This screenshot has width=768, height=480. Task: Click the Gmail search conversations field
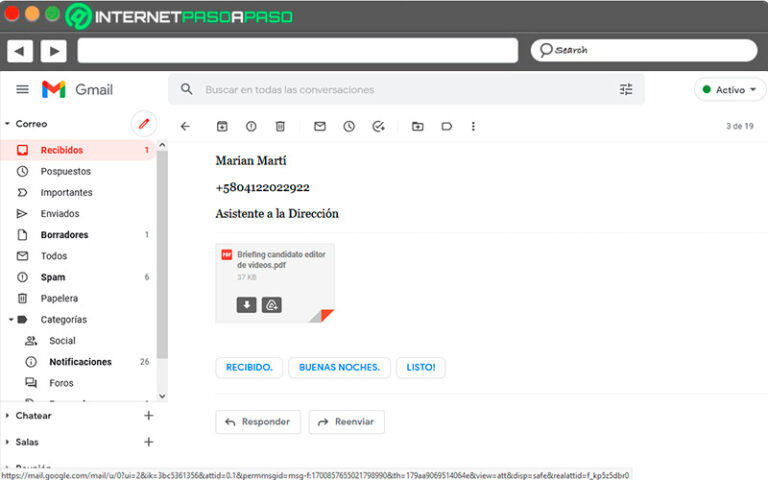[406, 90]
